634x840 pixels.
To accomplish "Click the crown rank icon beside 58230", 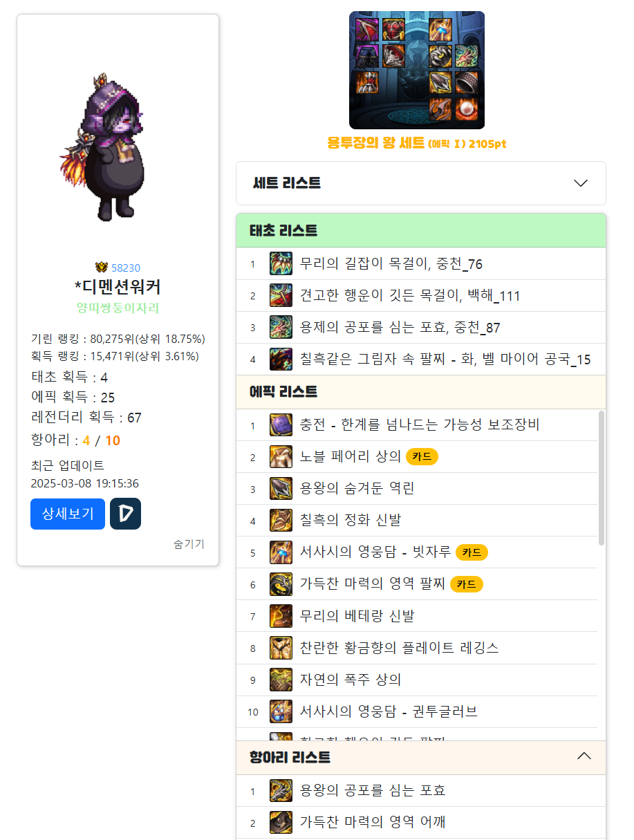I will pyautogui.click(x=102, y=268).
